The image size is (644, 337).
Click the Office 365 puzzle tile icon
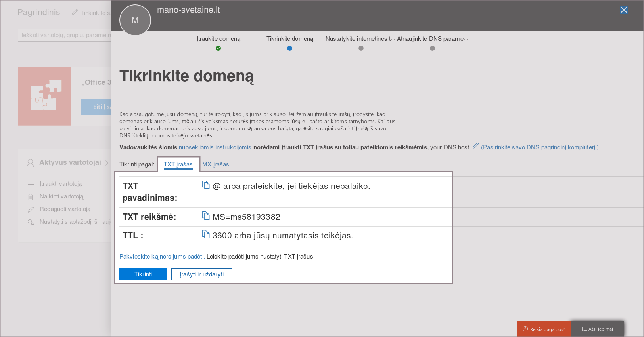click(44, 96)
